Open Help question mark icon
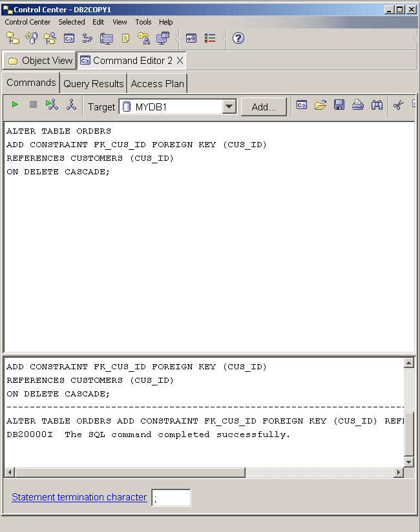The height and width of the screenshot is (532, 420). [x=238, y=38]
